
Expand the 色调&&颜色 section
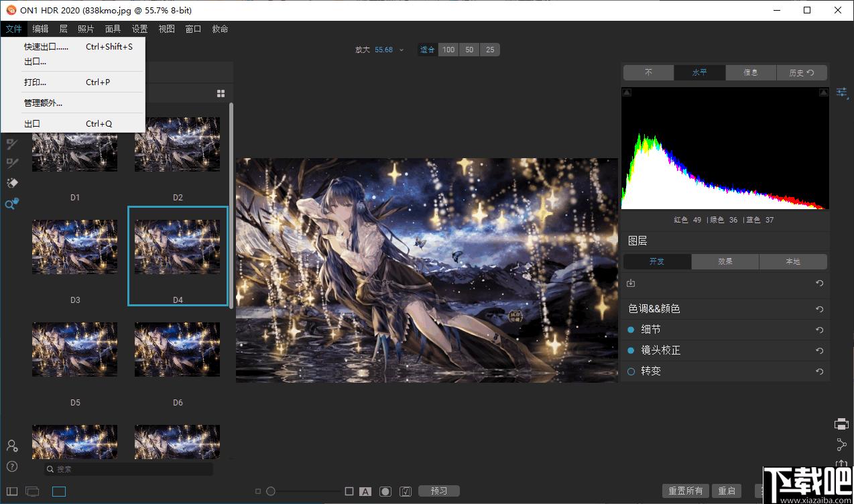point(654,309)
